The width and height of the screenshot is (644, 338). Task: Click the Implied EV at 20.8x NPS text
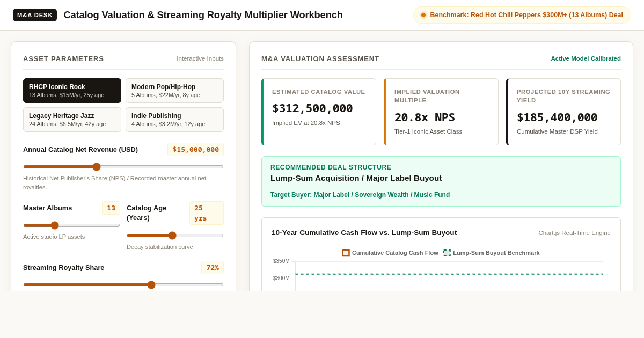coord(306,123)
